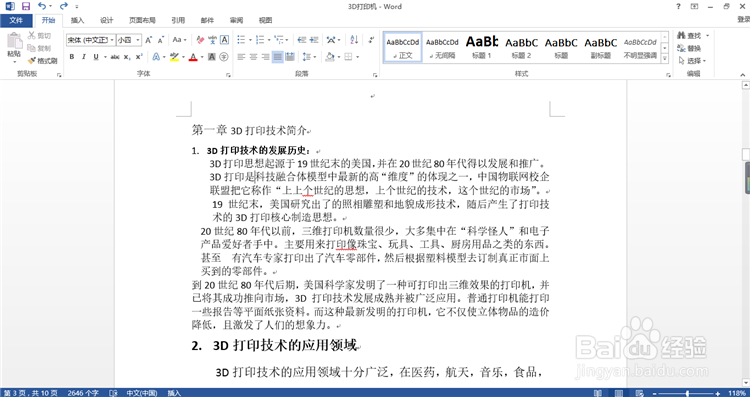
Task: Switch to the 设计 Design tab
Action: click(x=106, y=20)
